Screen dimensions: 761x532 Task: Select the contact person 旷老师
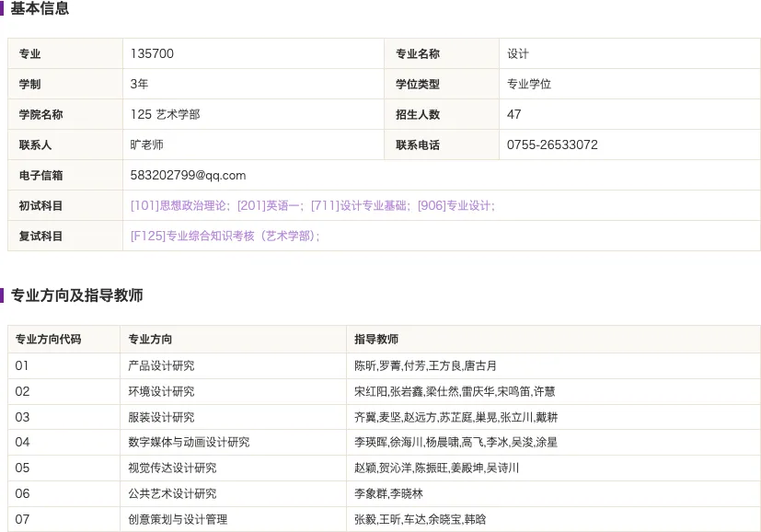coord(146,145)
